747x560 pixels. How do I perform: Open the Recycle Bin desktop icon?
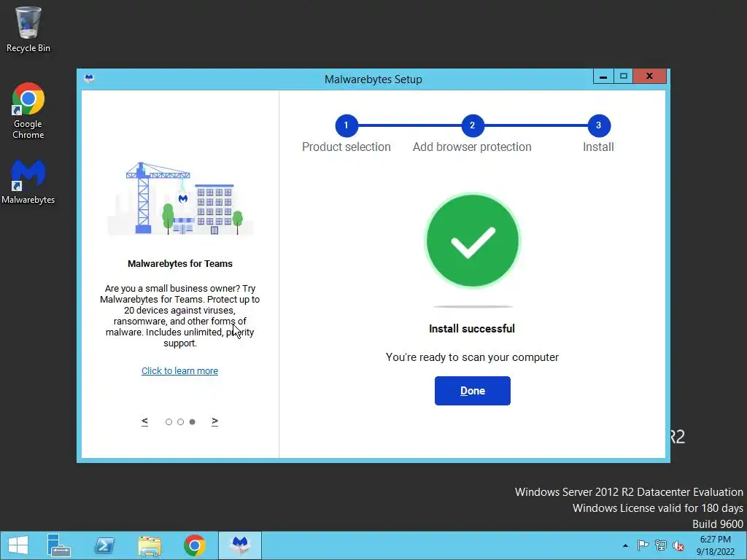point(28,29)
